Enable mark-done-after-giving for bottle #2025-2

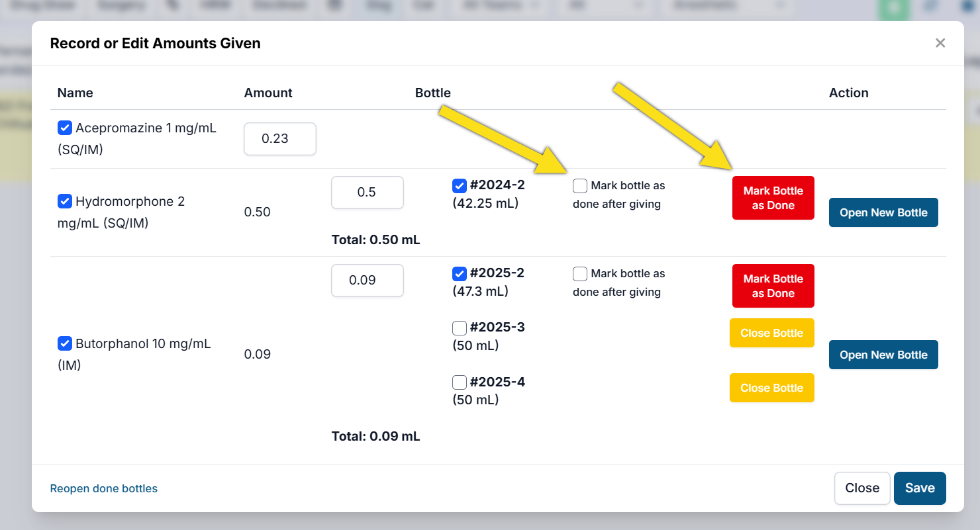tap(580, 274)
